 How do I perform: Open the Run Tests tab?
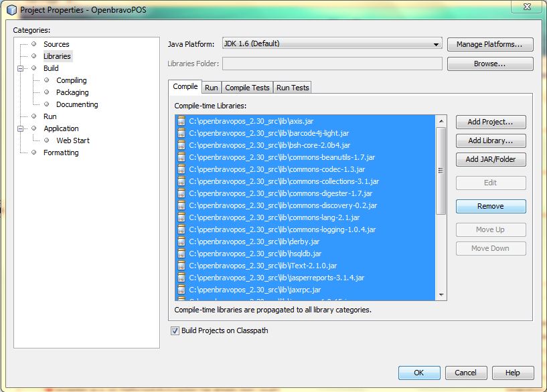coord(293,88)
